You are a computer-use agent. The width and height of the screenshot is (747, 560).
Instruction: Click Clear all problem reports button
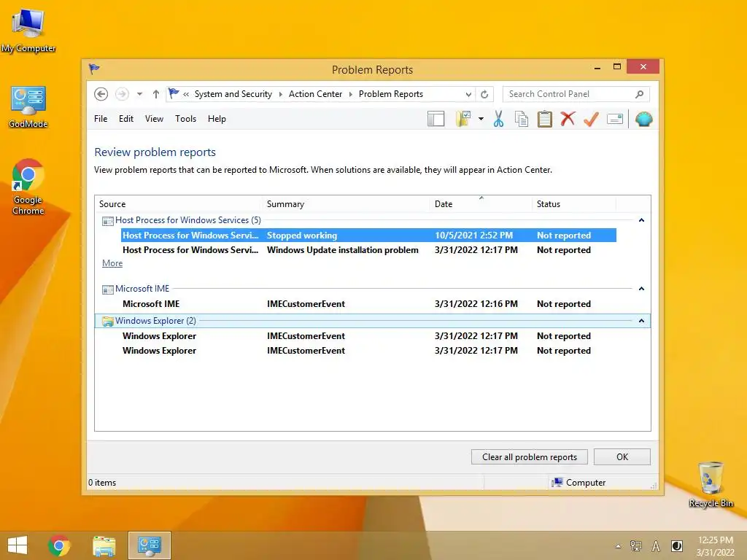(530, 457)
